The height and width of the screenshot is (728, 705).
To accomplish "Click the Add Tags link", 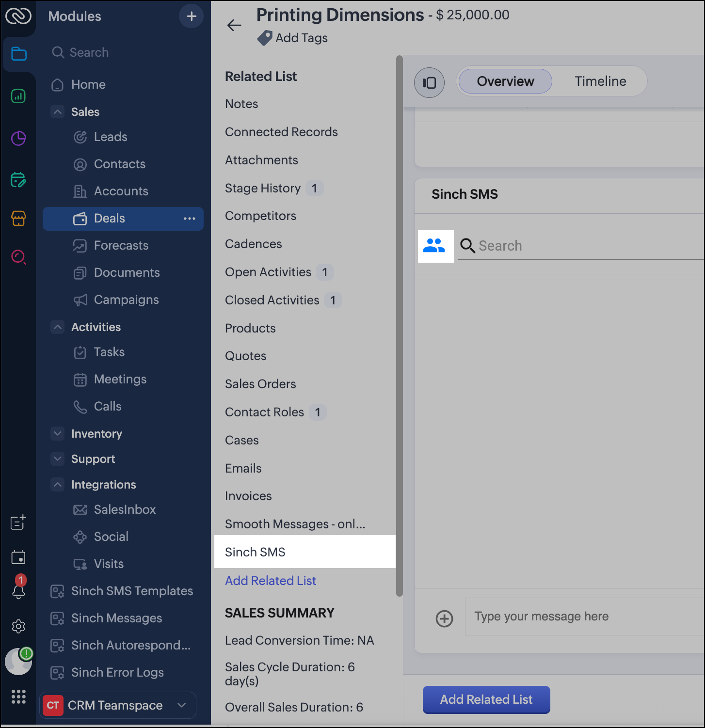I will click(x=302, y=38).
